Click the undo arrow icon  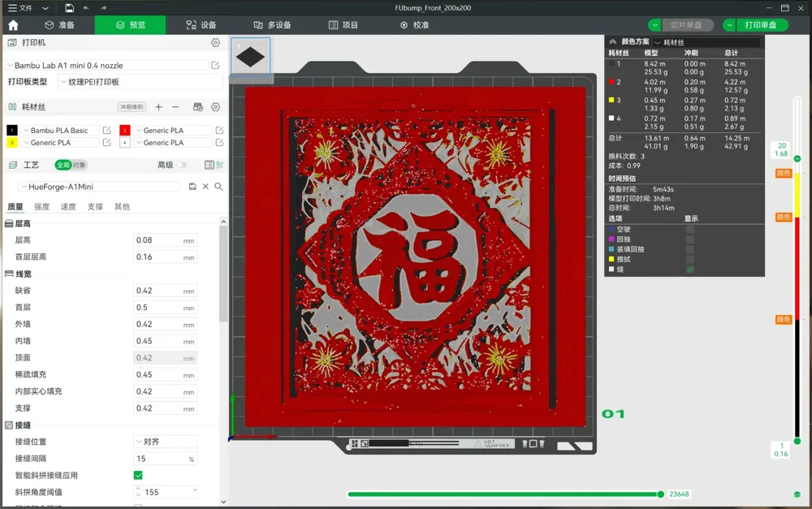pyautogui.click(x=86, y=8)
